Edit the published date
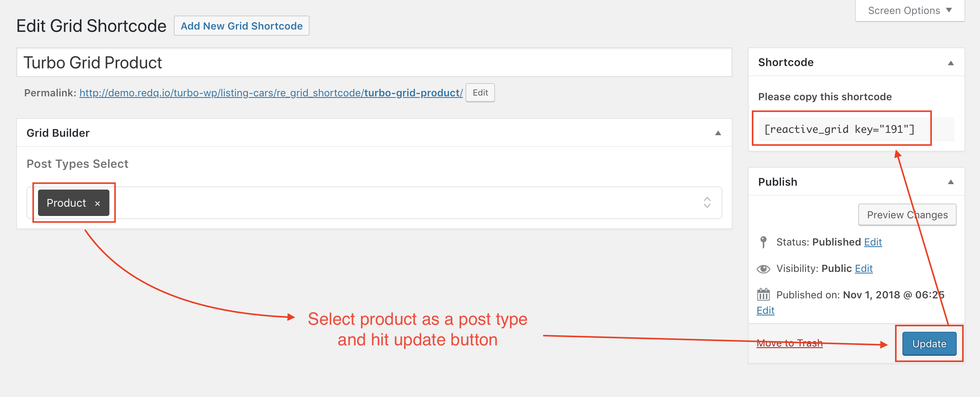Image resolution: width=980 pixels, height=397 pixels. coord(765,310)
